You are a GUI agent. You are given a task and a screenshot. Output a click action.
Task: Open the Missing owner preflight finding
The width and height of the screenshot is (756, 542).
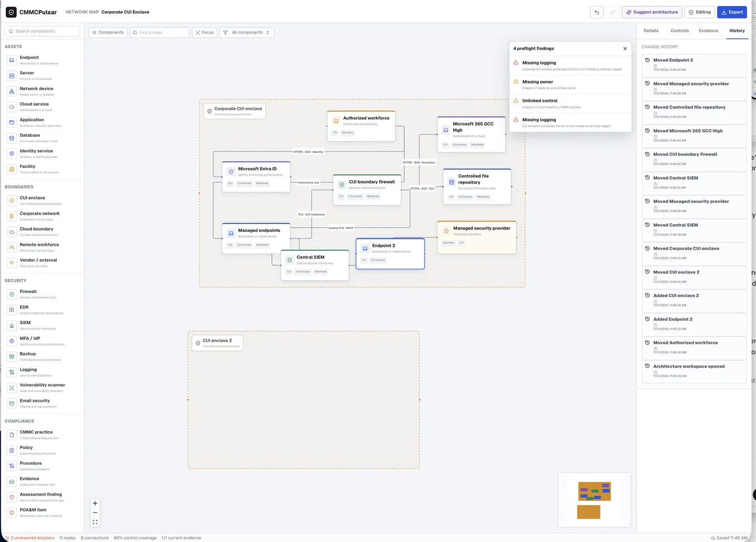tap(570, 84)
